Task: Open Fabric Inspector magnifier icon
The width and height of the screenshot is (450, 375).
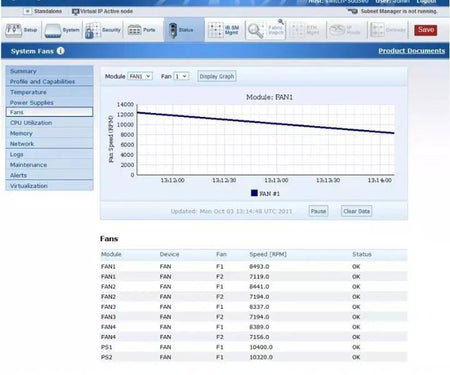Action: coord(256,30)
